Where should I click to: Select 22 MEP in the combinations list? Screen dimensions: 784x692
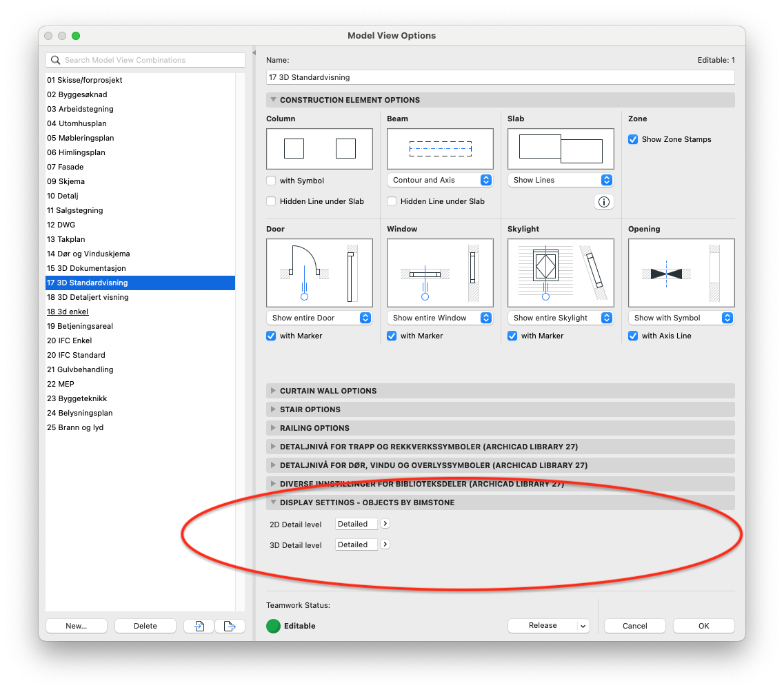point(61,384)
